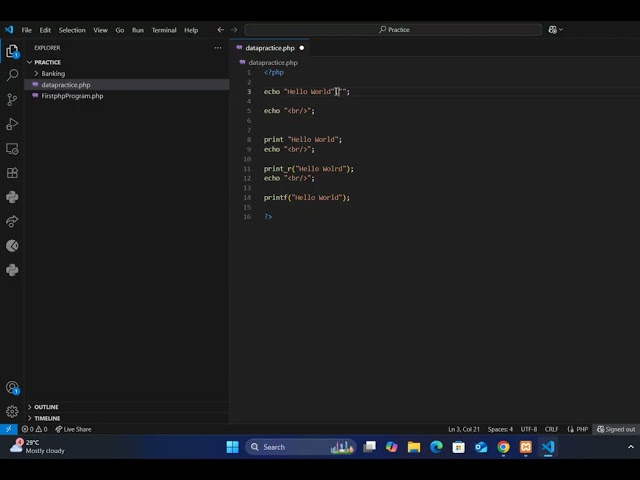Viewport: 640px width, 480px height.
Task: Open the Selection menu
Action: click(x=72, y=30)
